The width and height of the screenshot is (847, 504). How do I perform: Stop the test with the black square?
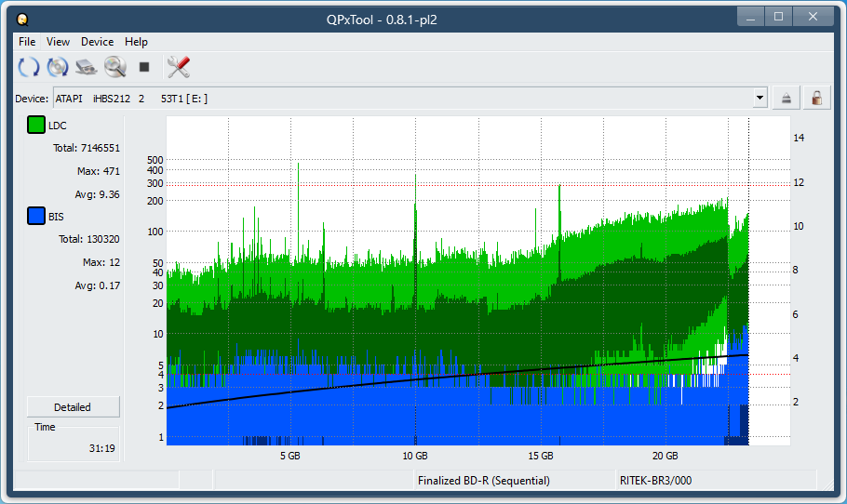coord(144,67)
